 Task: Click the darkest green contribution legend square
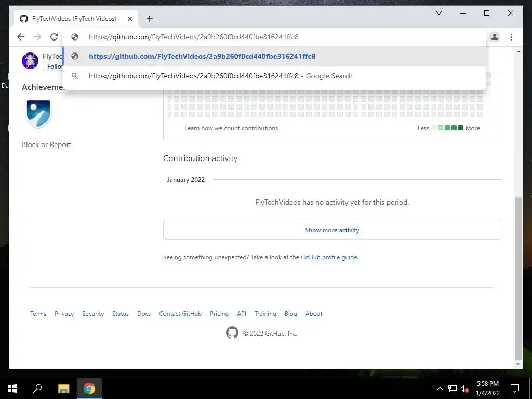[x=461, y=128]
